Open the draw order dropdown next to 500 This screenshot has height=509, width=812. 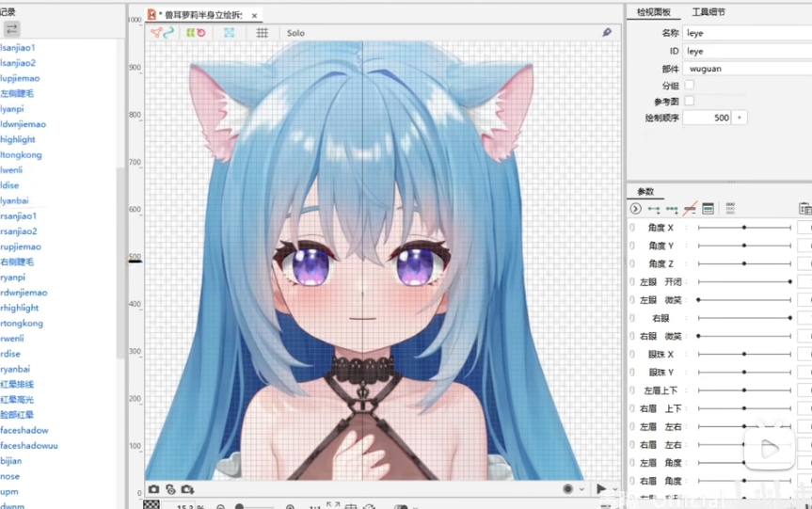coord(740,118)
